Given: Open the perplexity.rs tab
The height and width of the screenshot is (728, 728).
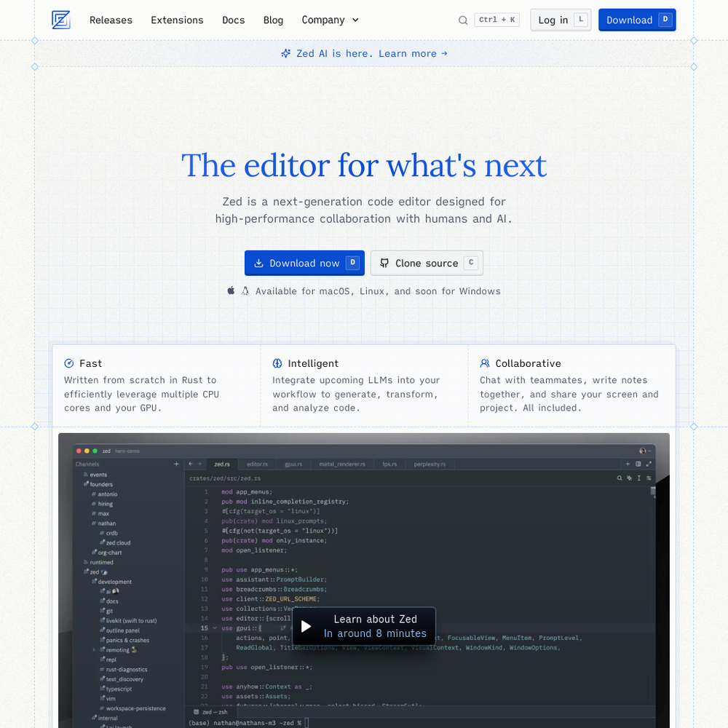Looking at the screenshot, I should (430, 464).
